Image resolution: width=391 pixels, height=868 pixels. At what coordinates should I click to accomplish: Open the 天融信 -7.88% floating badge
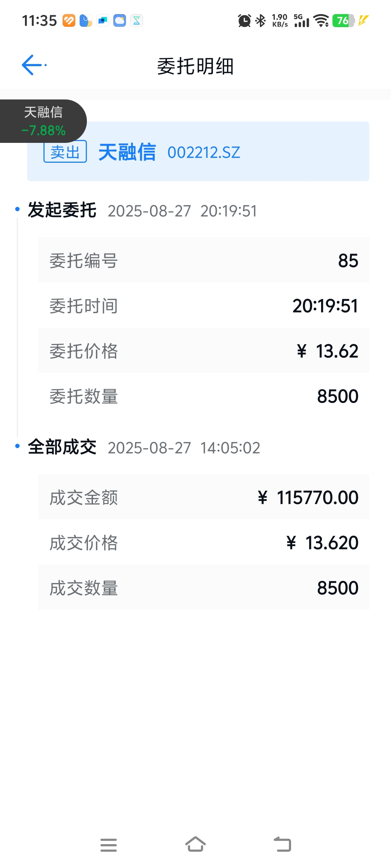[43, 121]
